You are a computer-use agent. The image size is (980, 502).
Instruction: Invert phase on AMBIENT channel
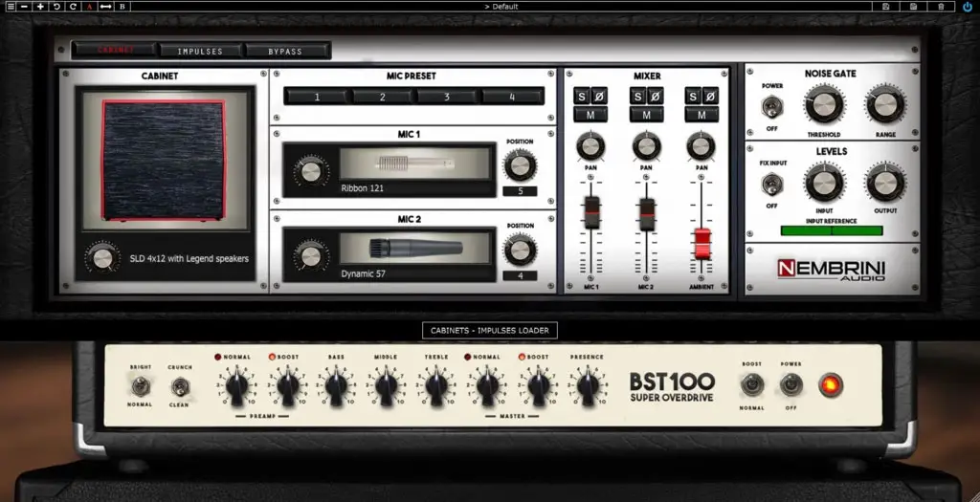[x=710, y=97]
